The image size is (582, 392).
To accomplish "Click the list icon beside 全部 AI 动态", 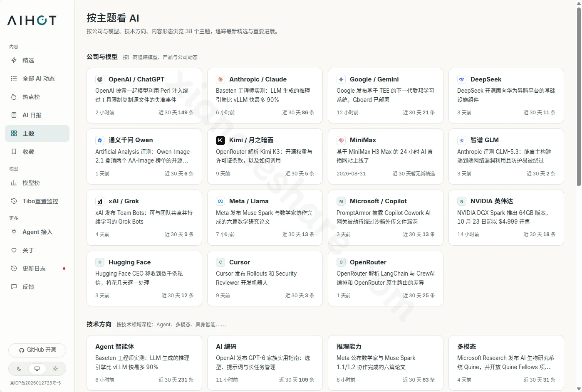I will 14,79.
